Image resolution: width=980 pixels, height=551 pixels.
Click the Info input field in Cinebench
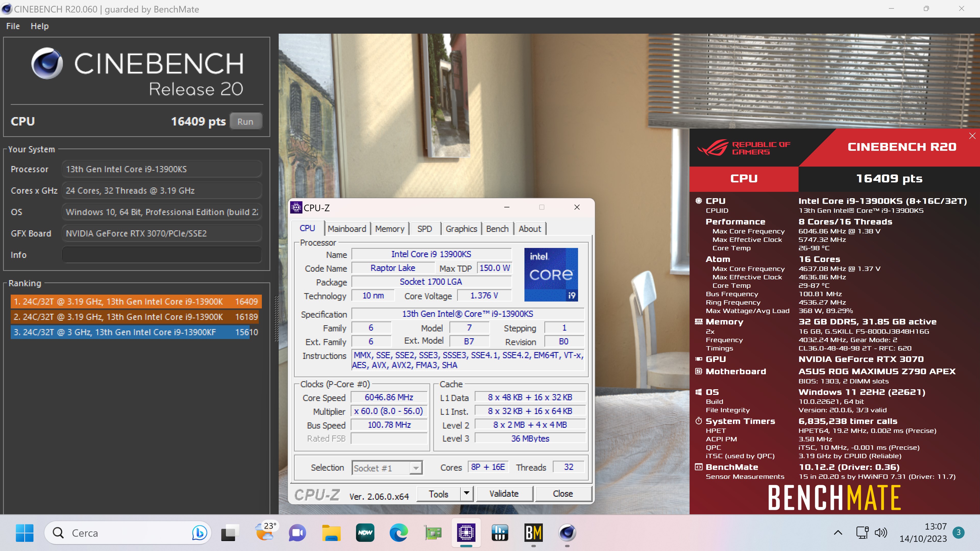point(162,254)
